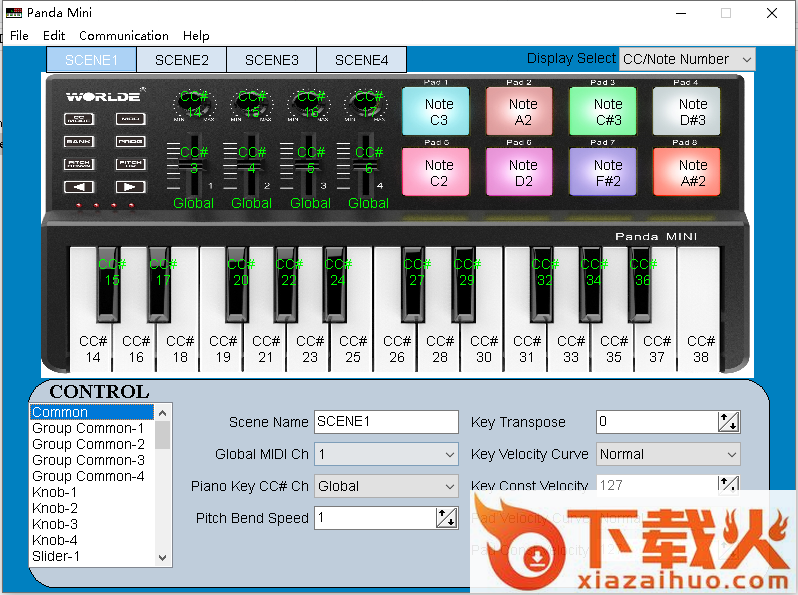Select slider 4 labeled CC# 6
This screenshot has width=798, height=595.
click(x=364, y=164)
